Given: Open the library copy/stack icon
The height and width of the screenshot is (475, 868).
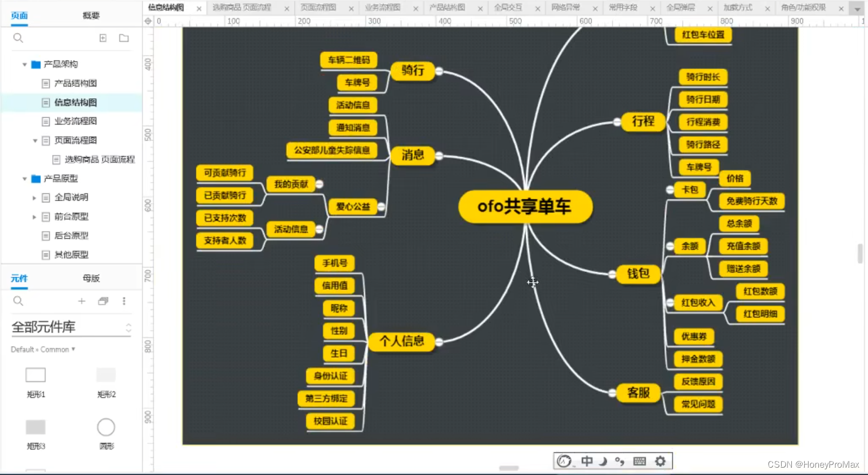Looking at the screenshot, I should (x=103, y=301).
